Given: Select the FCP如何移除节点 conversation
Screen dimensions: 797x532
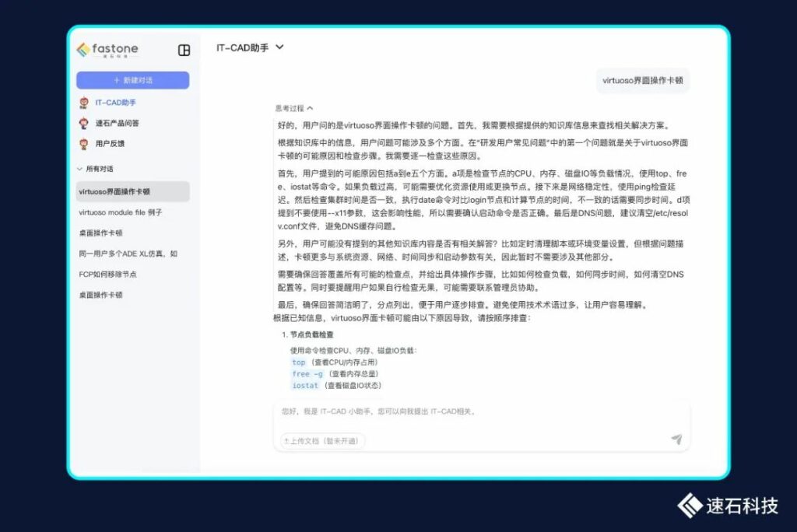Looking at the screenshot, I should point(107,275).
